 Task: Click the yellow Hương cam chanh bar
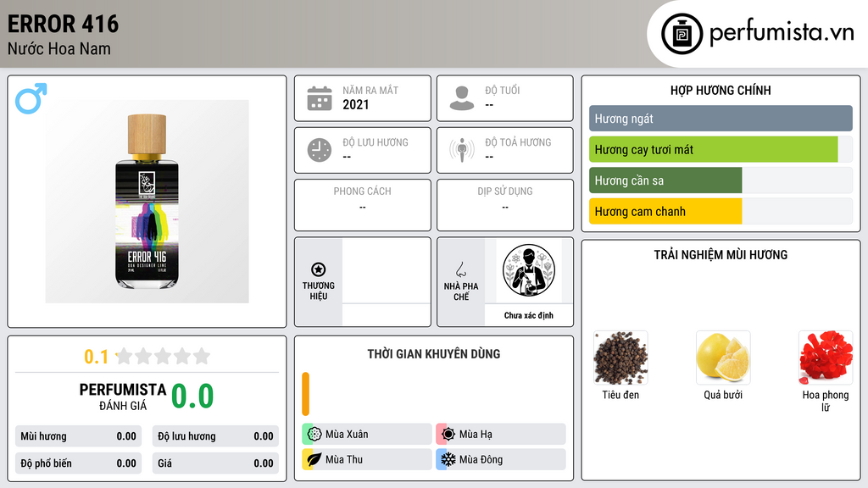pyautogui.click(x=665, y=211)
